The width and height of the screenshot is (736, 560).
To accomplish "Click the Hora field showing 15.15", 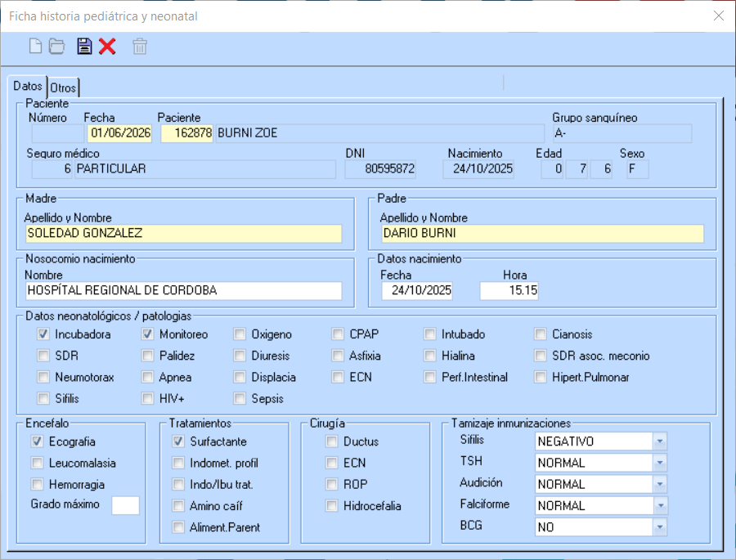I will 509,290.
